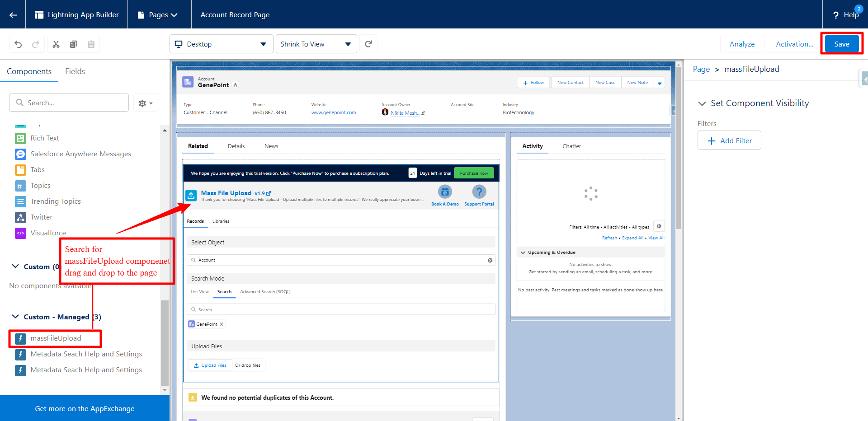Switch to the Libraries tab

(221, 221)
